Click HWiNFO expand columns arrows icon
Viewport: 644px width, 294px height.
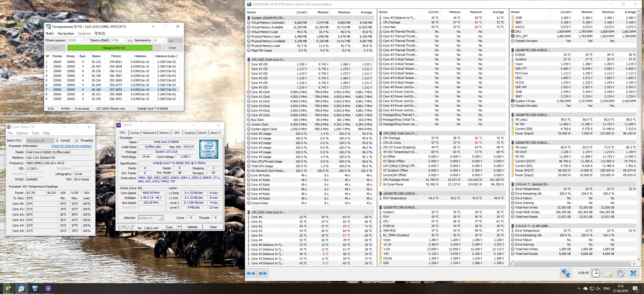coord(251,273)
